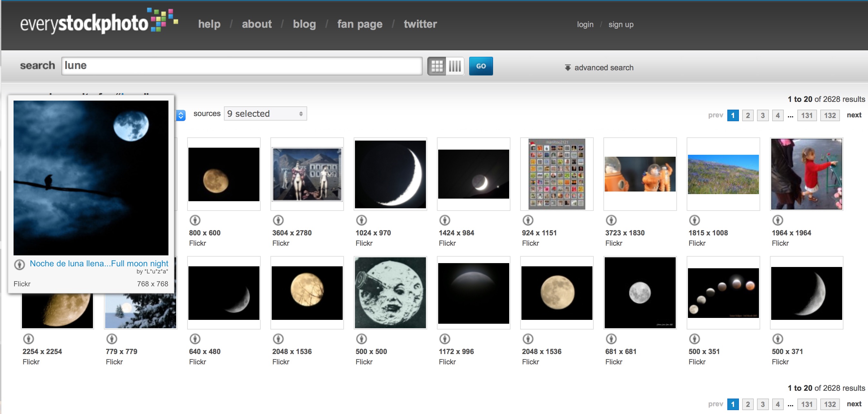Click the sign up link
Screen dimensions: 868x414
[x=622, y=24]
